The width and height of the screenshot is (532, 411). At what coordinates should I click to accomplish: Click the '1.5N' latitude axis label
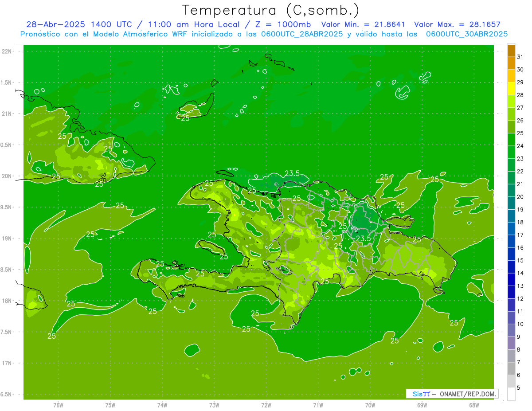(x=7, y=82)
